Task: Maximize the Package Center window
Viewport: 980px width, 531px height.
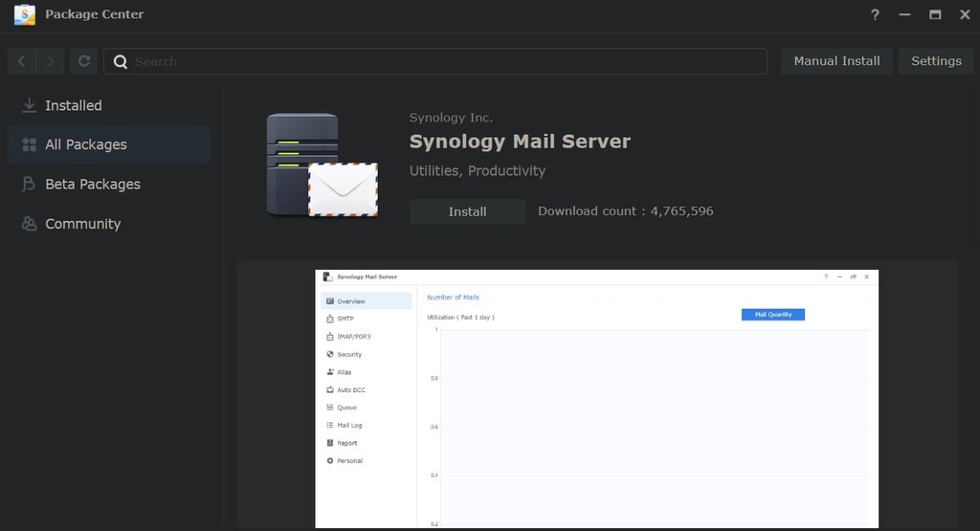Action: [x=935, y=15]
